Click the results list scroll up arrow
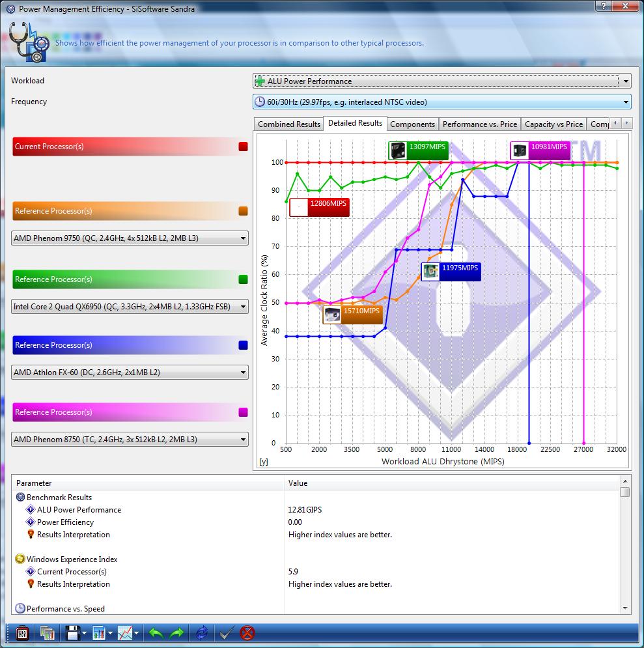The image size is (644, 648). pyautogui.click(x=625, y=481)
